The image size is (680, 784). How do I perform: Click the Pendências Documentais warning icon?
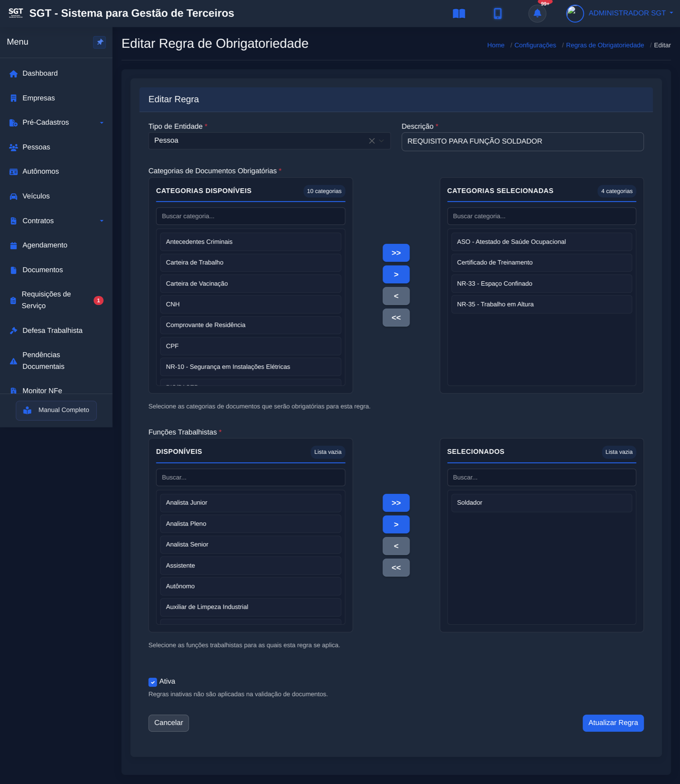point(14,361)
